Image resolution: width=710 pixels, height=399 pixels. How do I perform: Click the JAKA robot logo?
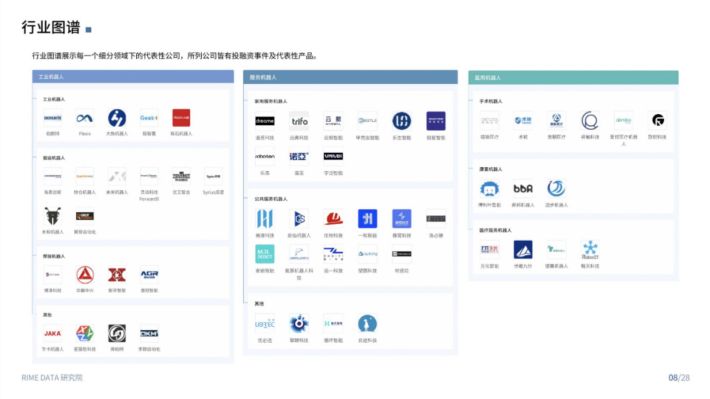(53, 333)
